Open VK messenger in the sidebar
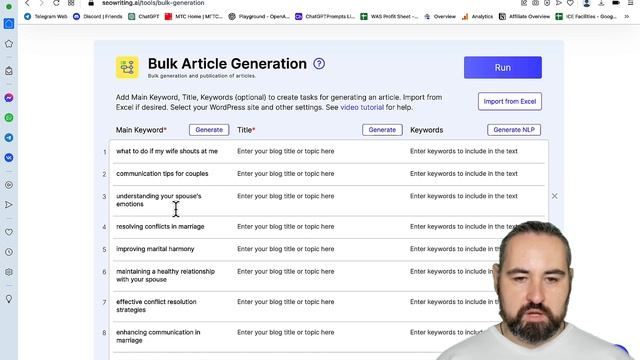The image size is (640, 360). point(9,158)
